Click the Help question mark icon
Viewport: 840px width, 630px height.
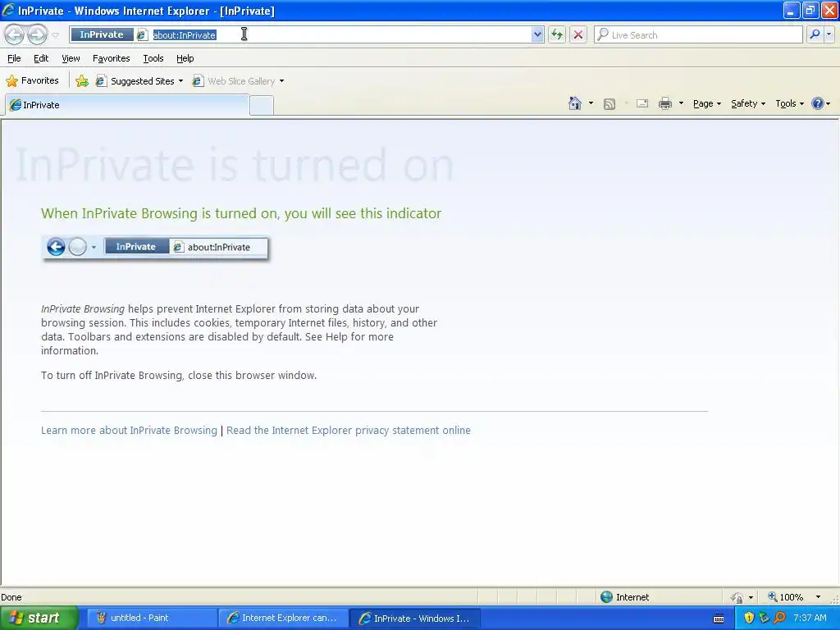click(x=818, y=103)
